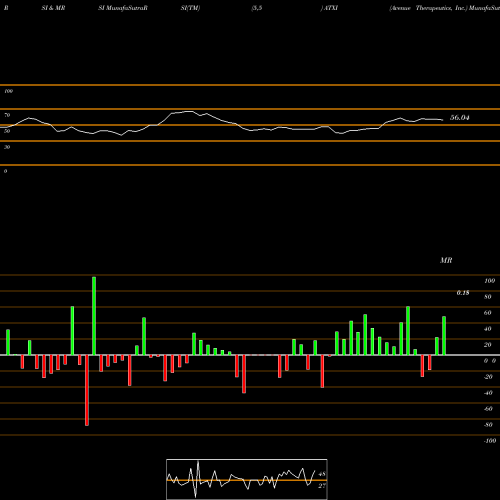The height and width of the screenshot is (500, 500).
Task: Click the 80 label on MR axis
Action: (x=488, y=297)
